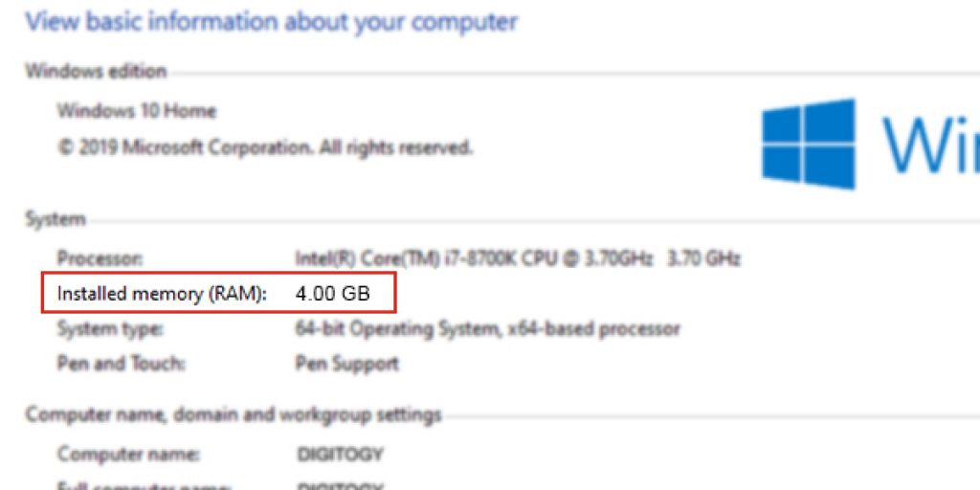This screenshot has width=980, height=490.
Task: Click the "Computer name, domain and workgroup settings" header
Action: point(234,415)
